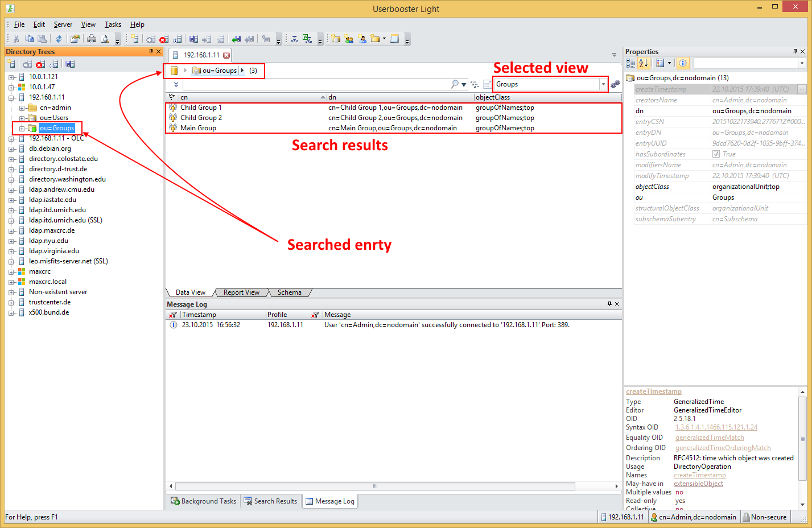Click the hierarchy tree view icon in the toolbar
The width and height of the screenshot is (812, 528).
[295, 39]
